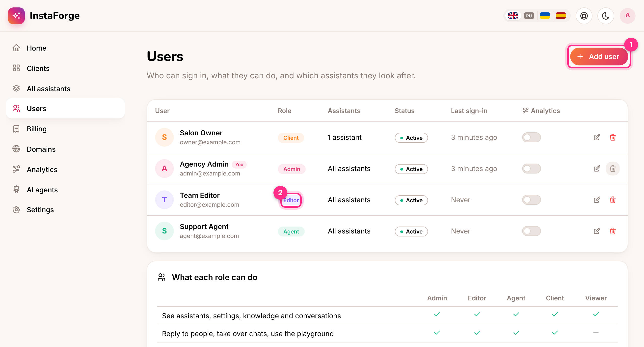Click the 'You' tag beside Agency Admin
The image size is (644, 347).
click(x=239, y=165)
